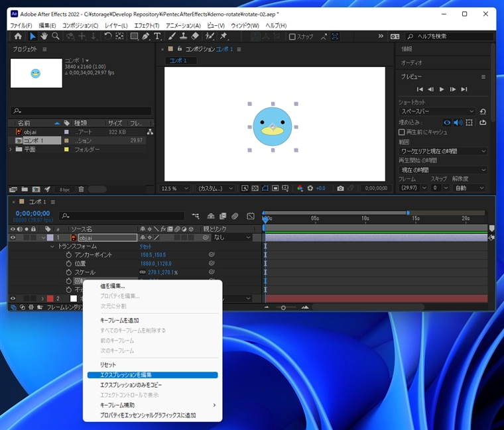Image resolution: width=504 pixels, height=430 pixels.
Task: Take snapshot with camera icon
Action: pos(340,188)
